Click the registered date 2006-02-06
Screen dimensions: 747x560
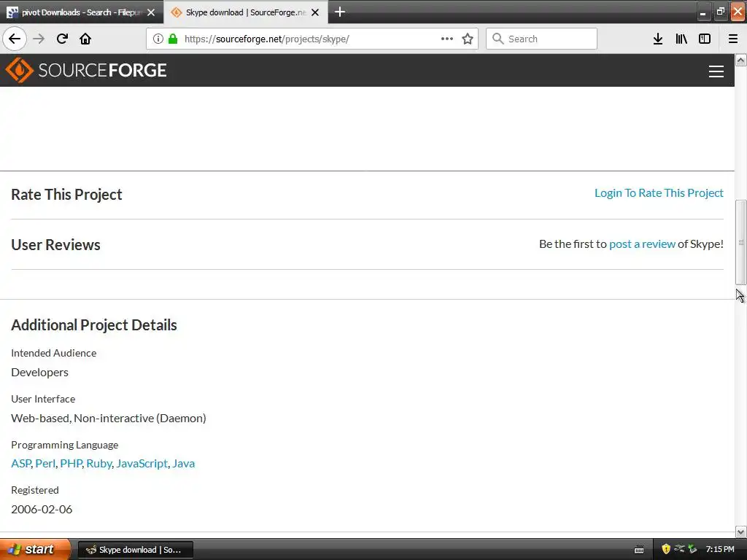pyautogui.click(x=42, y=509)
